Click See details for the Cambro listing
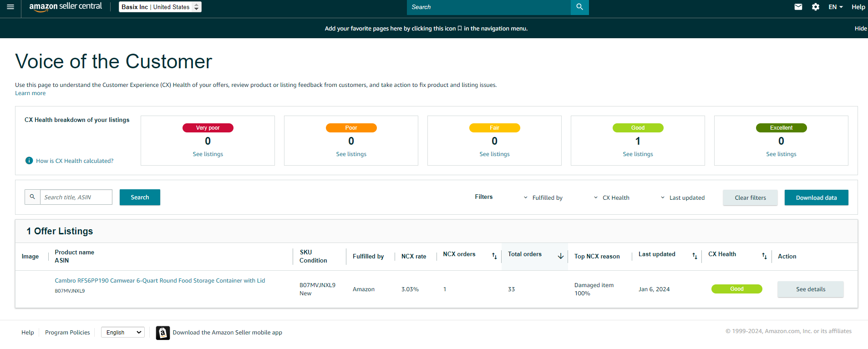This screenshot has height=349, width=868. [x=811, y=289]
